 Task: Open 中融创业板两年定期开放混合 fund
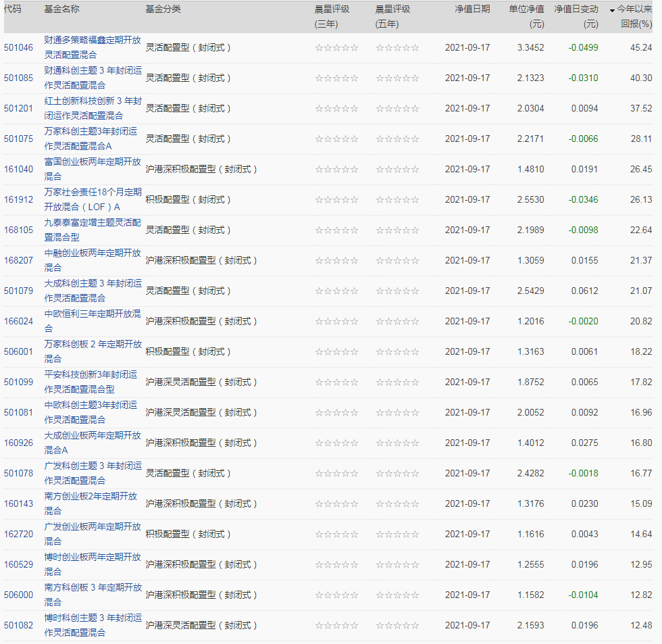(x=93, y=260)
